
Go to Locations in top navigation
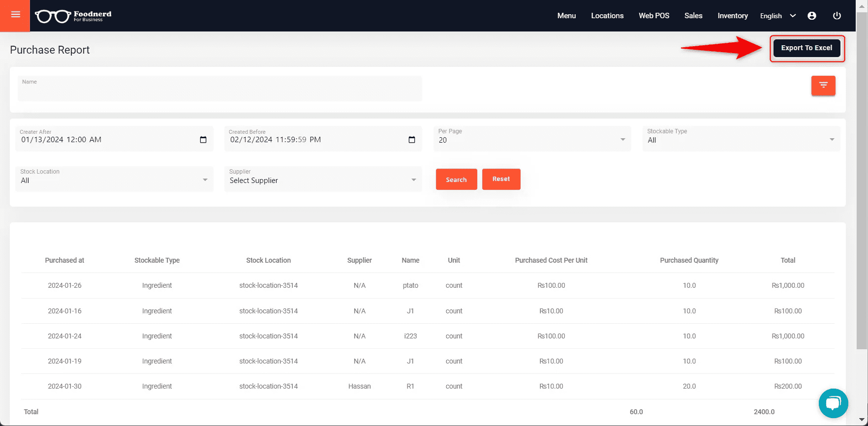tap(607, 16)
